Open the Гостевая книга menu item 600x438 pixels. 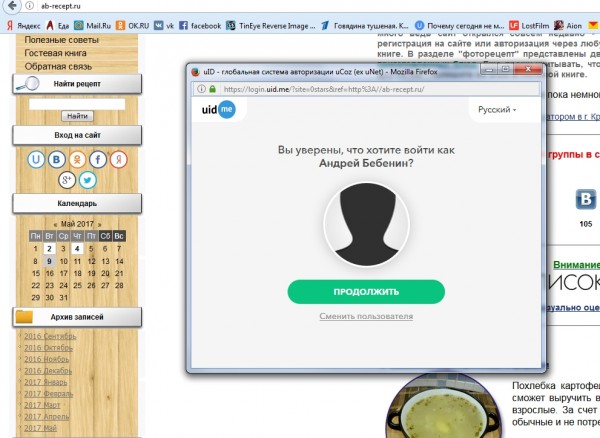pyautogui.click(x=55, y=53)
